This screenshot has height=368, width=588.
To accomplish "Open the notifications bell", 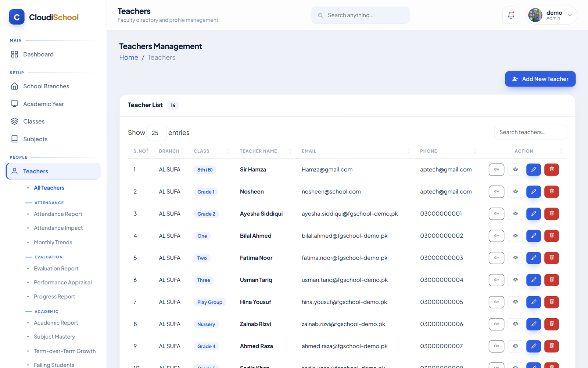I will pyautogui.click(x=511, y=15).
